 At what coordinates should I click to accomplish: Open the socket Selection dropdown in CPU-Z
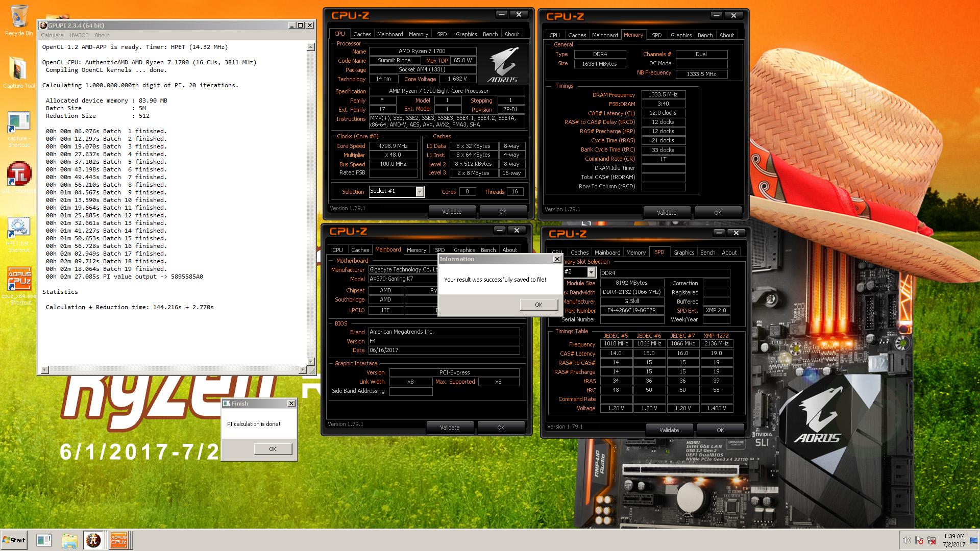(420, 191)
